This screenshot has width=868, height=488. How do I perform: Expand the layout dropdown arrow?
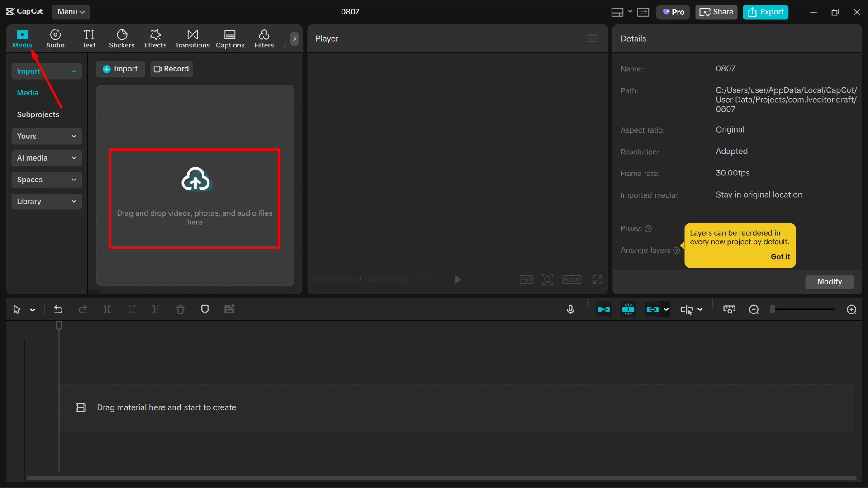pyautogui.click(x=630, y=12)
